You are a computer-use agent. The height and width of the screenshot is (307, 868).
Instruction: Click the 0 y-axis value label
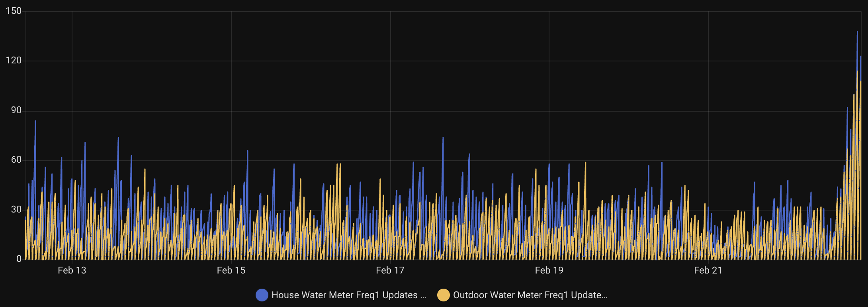click(x=19, y=259)
